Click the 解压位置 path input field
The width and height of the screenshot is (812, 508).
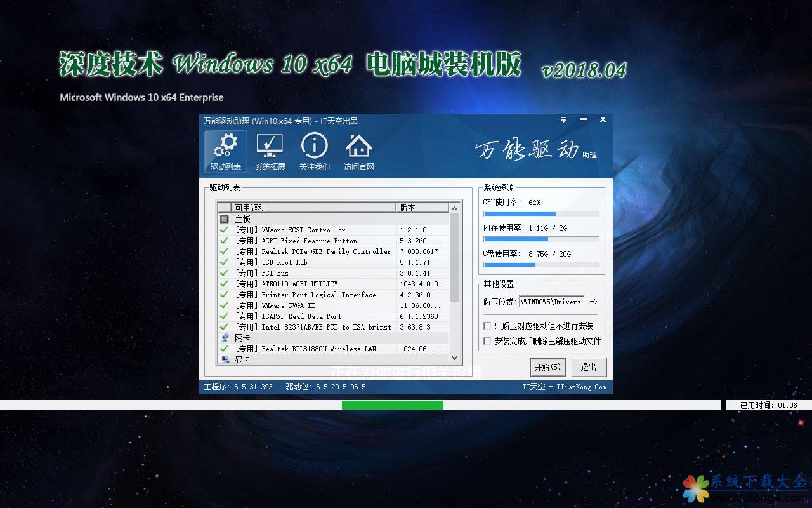pos(551,302)
